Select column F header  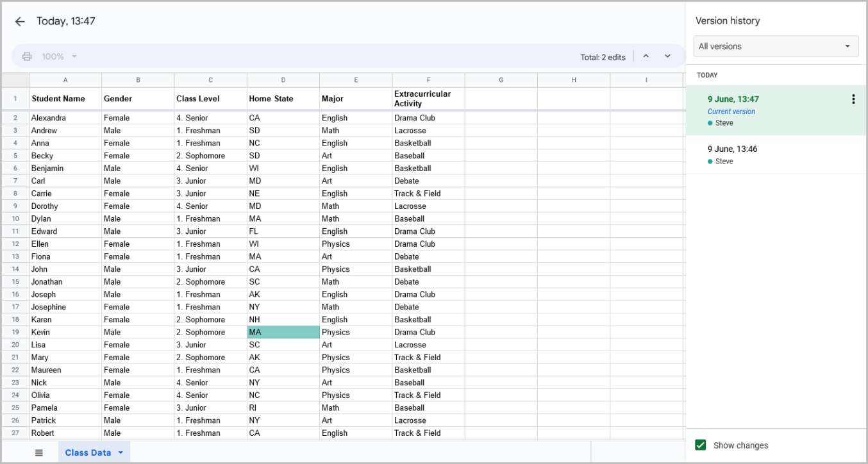click(428, 80)
